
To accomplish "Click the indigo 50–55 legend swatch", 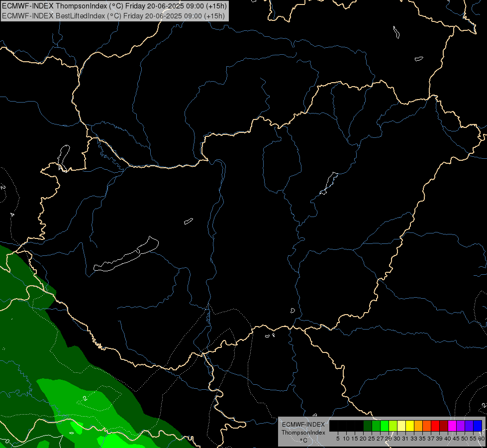I will pos(469,426).
